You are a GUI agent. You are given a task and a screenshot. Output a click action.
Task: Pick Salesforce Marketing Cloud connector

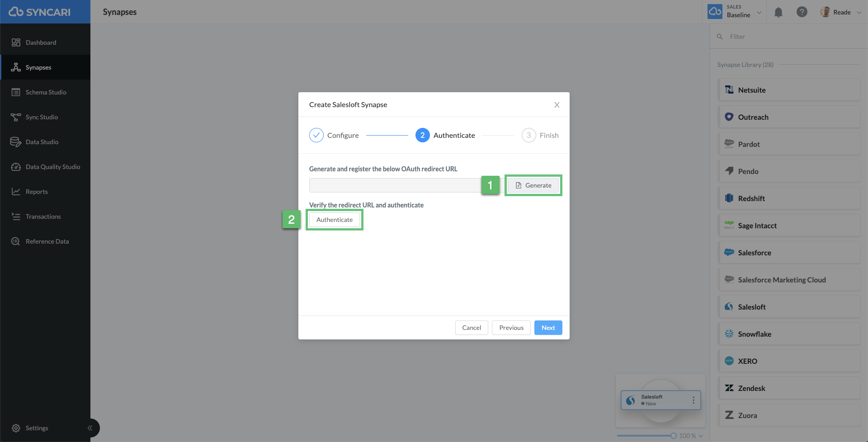(789, 280)
